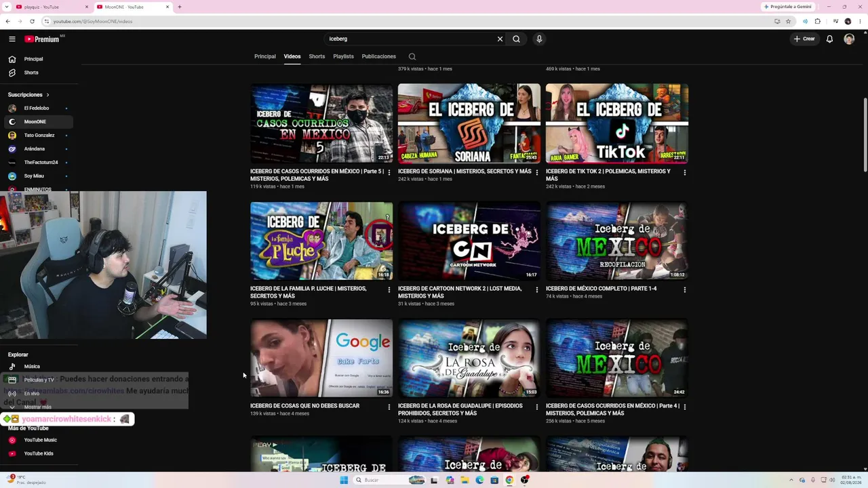Switch to the Principal channel tab
The image size is (868, 488).
[265, 56]
